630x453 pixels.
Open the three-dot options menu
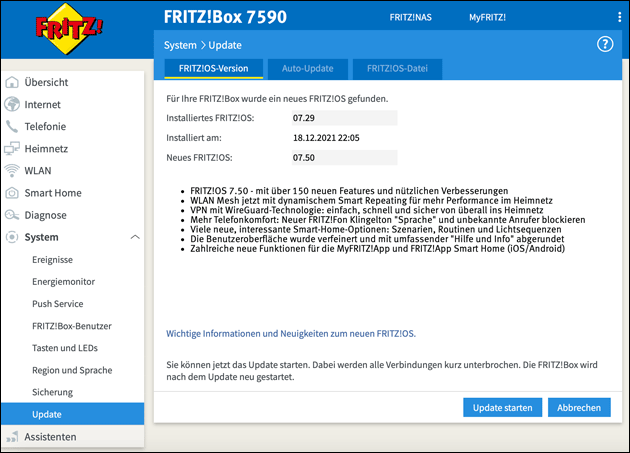click(x=620, y=17)
